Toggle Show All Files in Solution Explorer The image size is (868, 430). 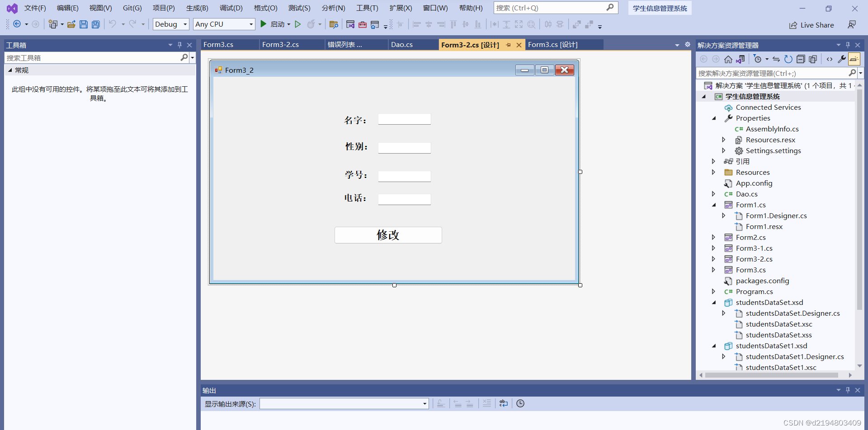(741, 59)
